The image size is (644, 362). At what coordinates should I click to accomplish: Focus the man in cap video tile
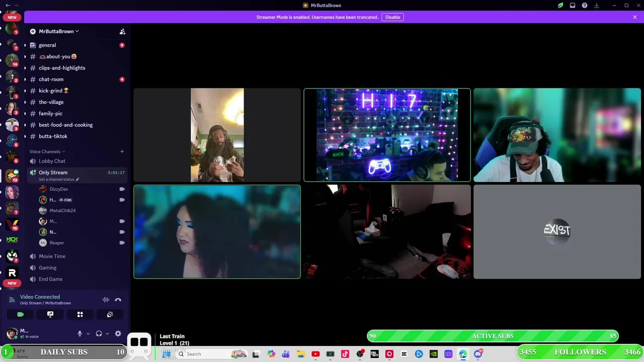(557, 135)
